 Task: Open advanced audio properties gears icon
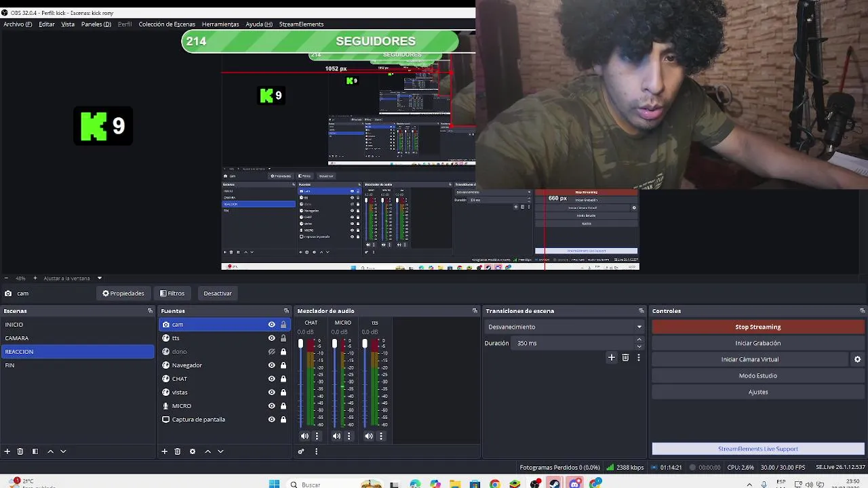click(301, 451)
